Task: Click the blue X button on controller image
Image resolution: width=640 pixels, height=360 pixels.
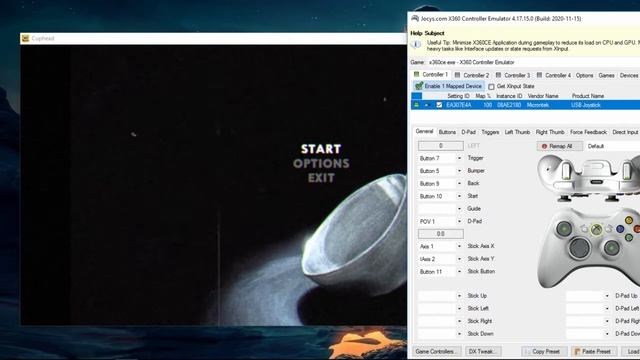Action: point(620,229)
